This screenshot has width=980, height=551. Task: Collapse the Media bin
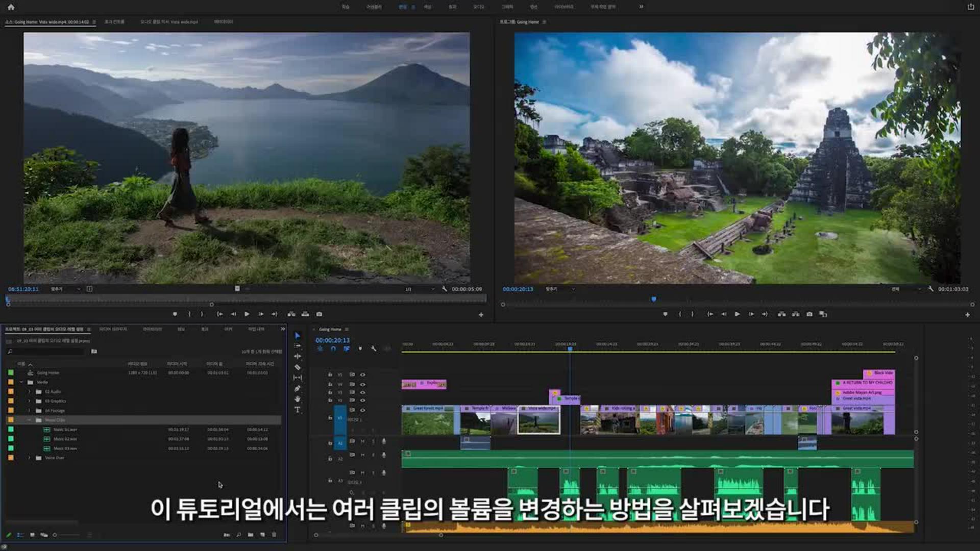pyautogui.click(x=21, y=382)
